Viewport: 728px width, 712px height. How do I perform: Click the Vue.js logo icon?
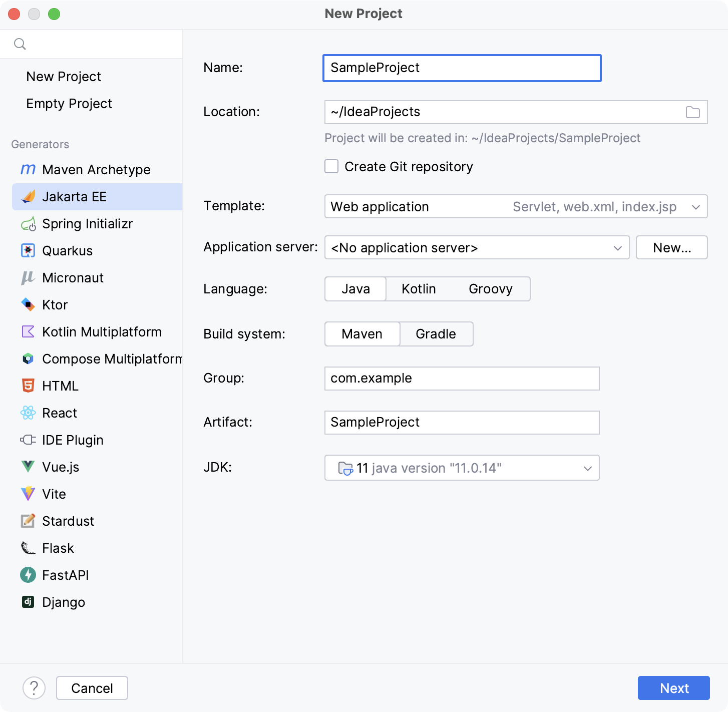pos(28,467)
